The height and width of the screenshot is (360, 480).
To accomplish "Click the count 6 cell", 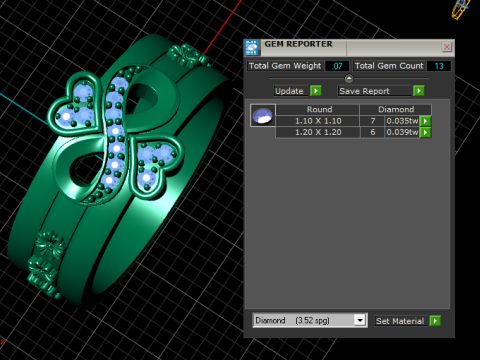I will point(372,132).
